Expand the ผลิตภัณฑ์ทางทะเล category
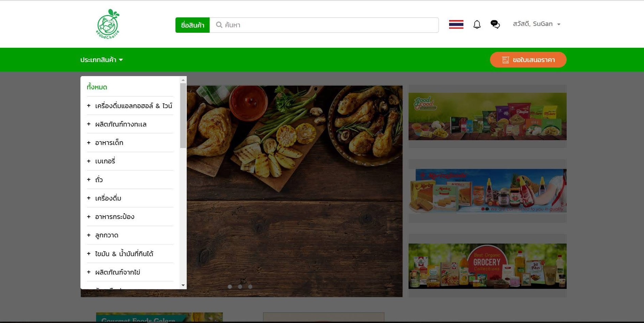 point(120,124)
